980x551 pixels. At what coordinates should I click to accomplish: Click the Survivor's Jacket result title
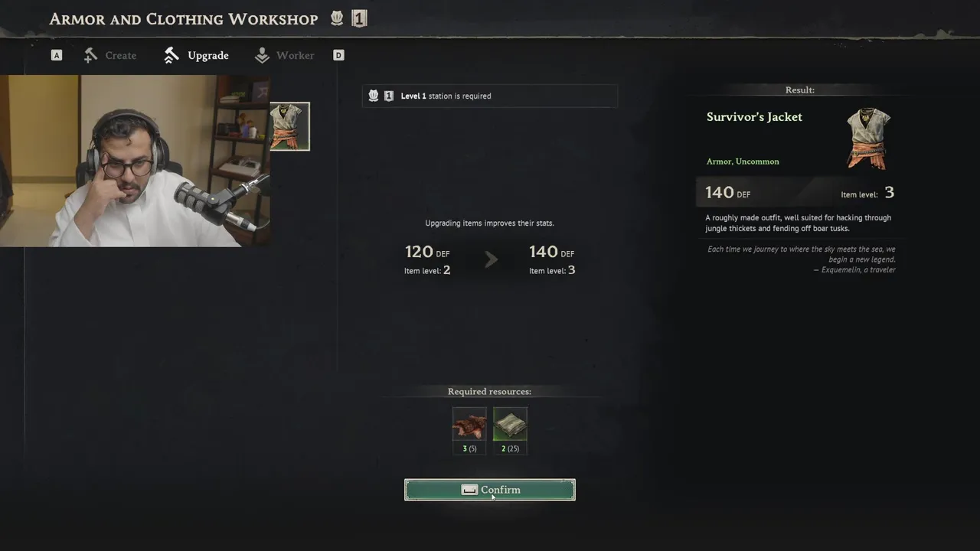(754, 117)
